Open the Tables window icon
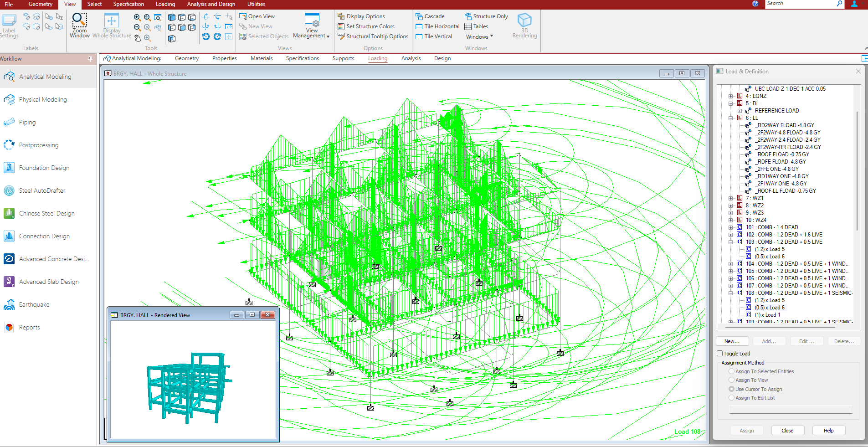Screen dimensions: 868x447 (476, 26)
